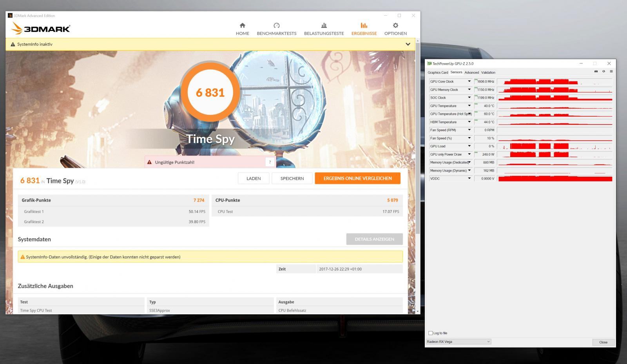The height and width of the screenshot is (364, 627).
Task: Click GPU-Z screenshot camera icon
Action: coord(596,71)
